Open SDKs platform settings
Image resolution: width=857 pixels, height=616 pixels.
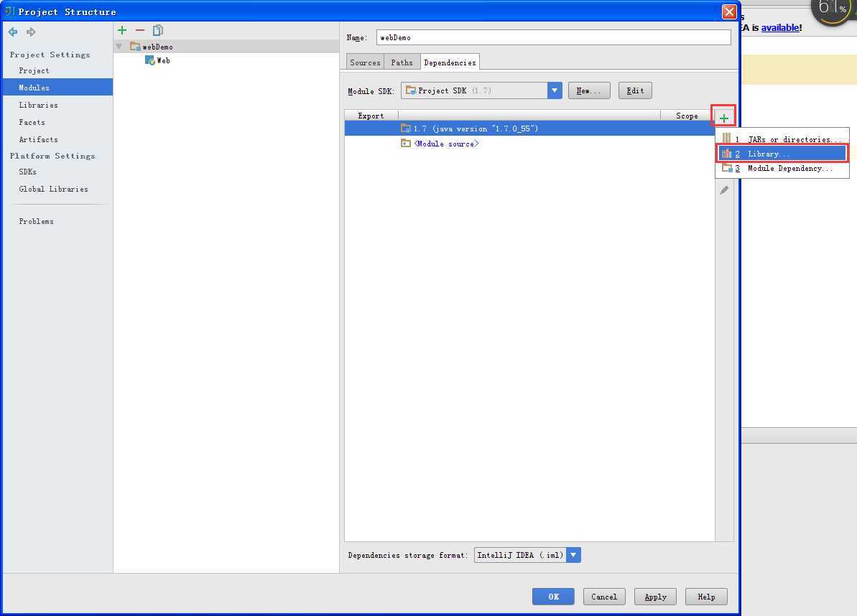[28, 172]
